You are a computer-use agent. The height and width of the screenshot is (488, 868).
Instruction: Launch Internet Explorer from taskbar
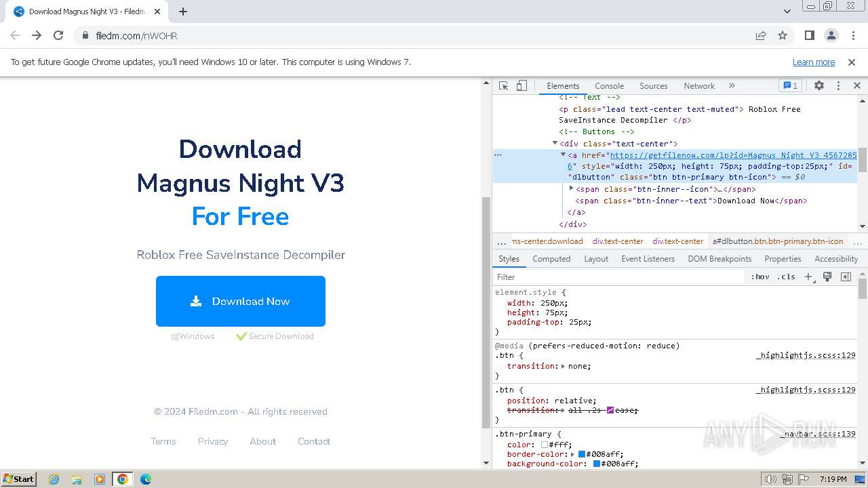pos(54,479)
